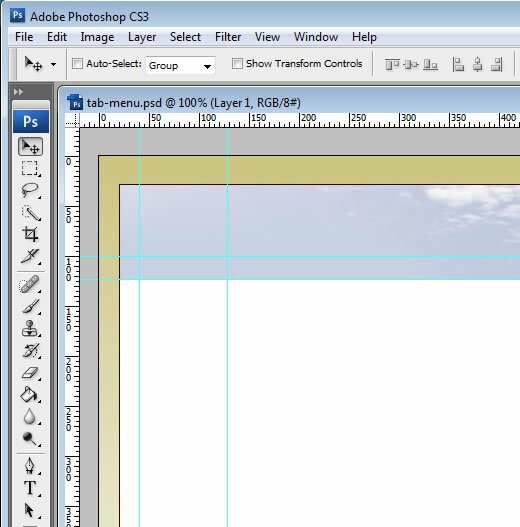Open the View menu
520x527 pixels.
tap(268, 37)
